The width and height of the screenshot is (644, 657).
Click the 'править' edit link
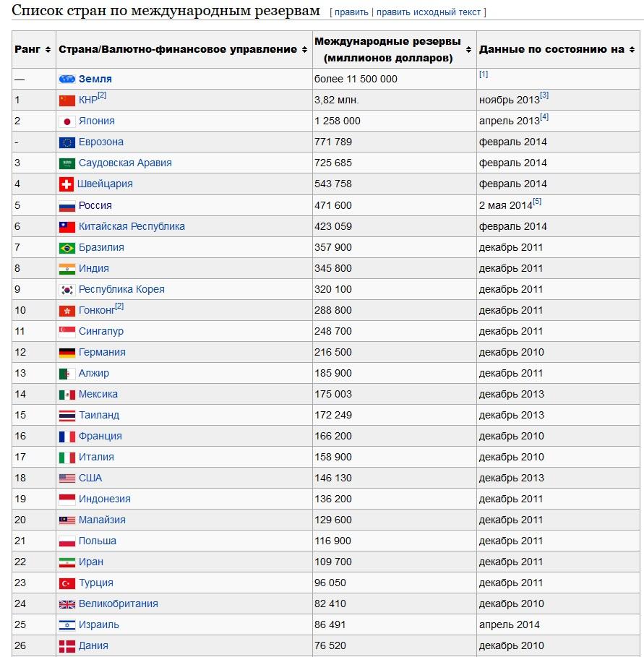click(351, 12)
